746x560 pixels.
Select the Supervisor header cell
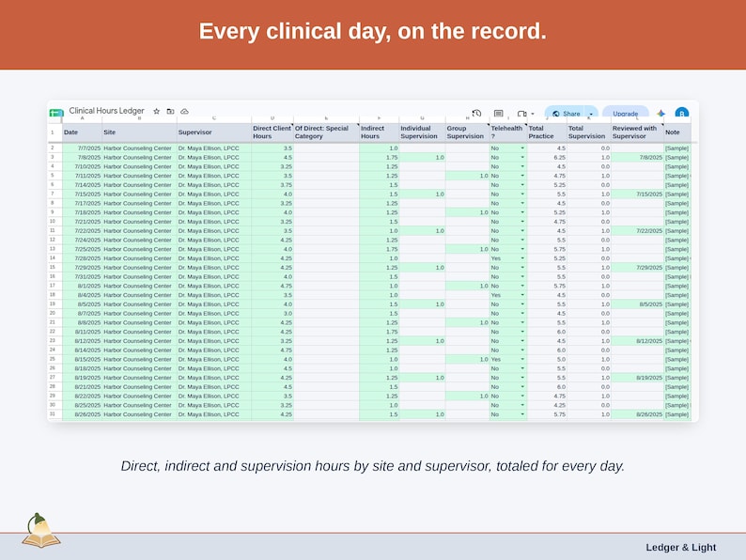coord(214,132)
